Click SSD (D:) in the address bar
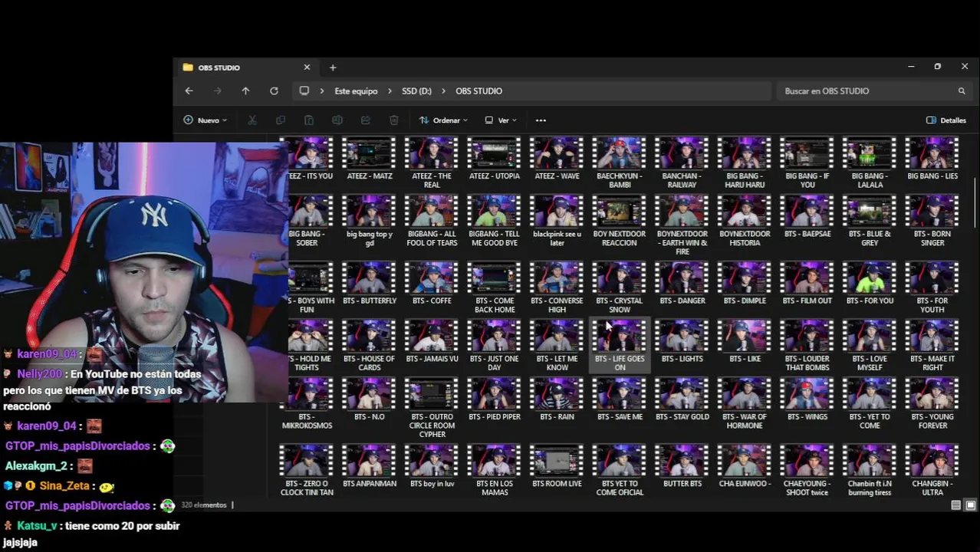980x552 pixels. [416, 90]
